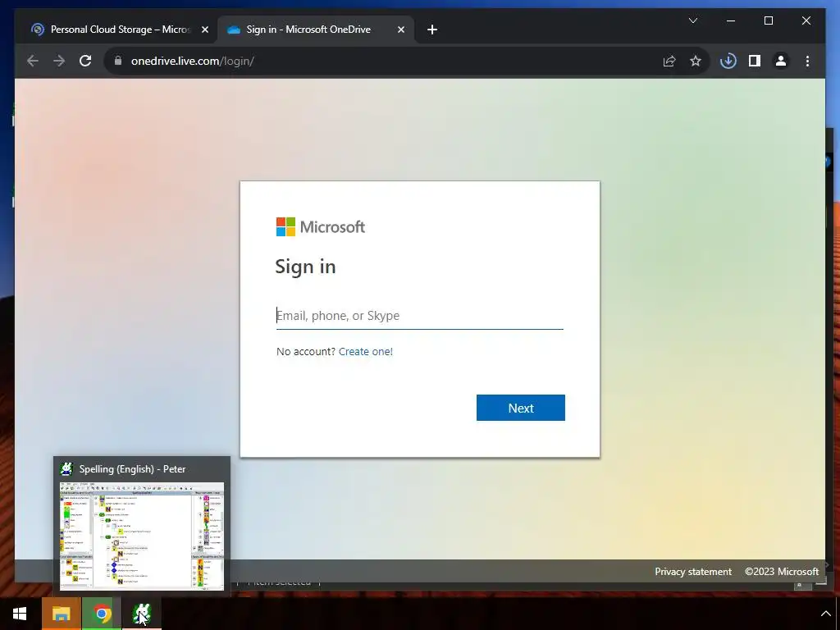This screenshot has height=630, width=840.
Task: Toggle the Chrome side panel icon
Action: (x=755, y=61)
